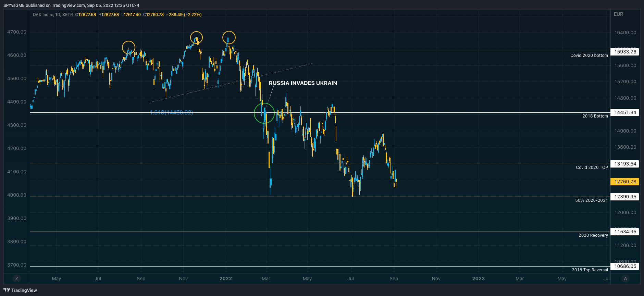Viewport: 644px width, 296px height.
Task: Click the 50% 2020-2021 line label
Action: 591,200
